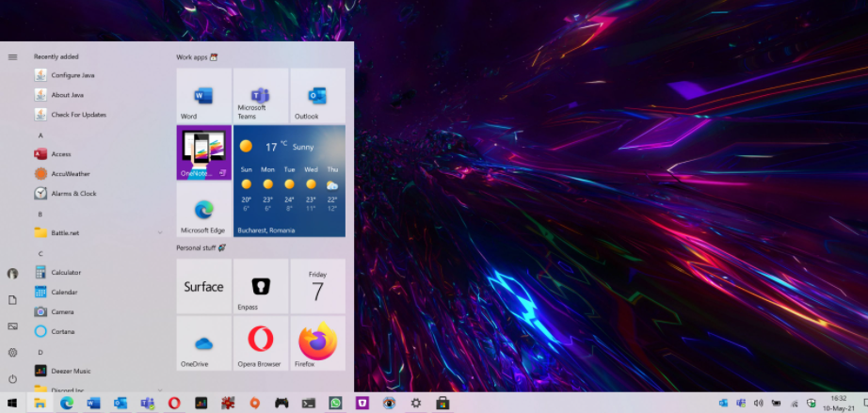This screenshot has height=413, width=868.
Task: Open the volume speaker tray icon
Action: tap(759, 403)
